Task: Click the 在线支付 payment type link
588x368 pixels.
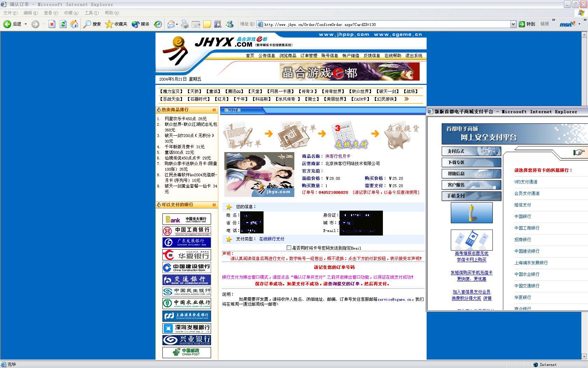Action: 272,239
